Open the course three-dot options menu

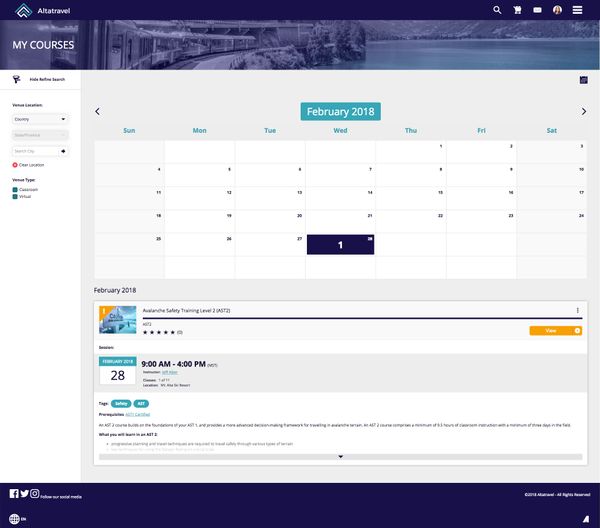pos(577,310)
